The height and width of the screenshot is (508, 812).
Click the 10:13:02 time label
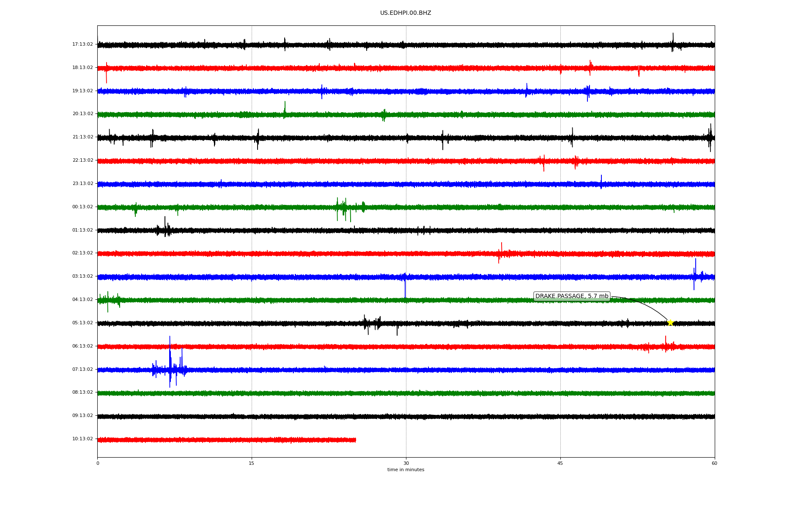[x=82, y=439]
